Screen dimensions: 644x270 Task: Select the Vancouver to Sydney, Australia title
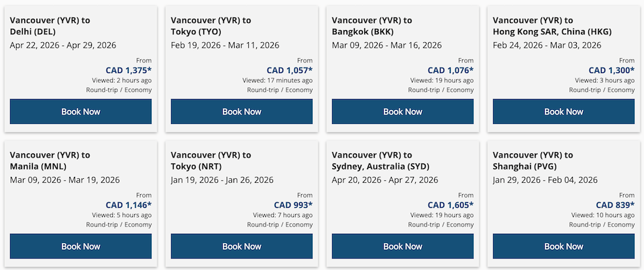click(380, 161)
